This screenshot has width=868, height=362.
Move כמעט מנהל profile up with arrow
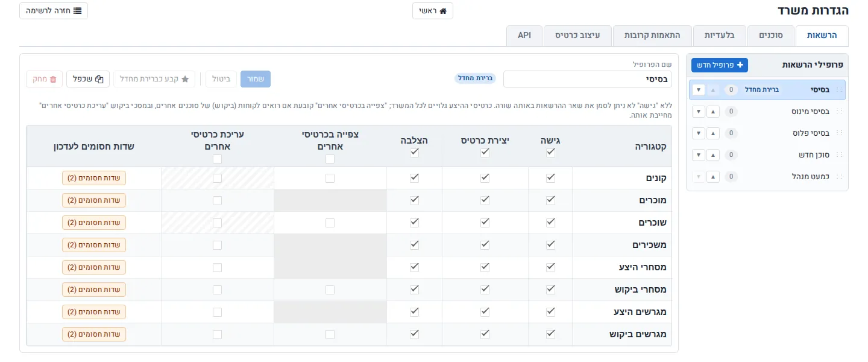[713, 177]
